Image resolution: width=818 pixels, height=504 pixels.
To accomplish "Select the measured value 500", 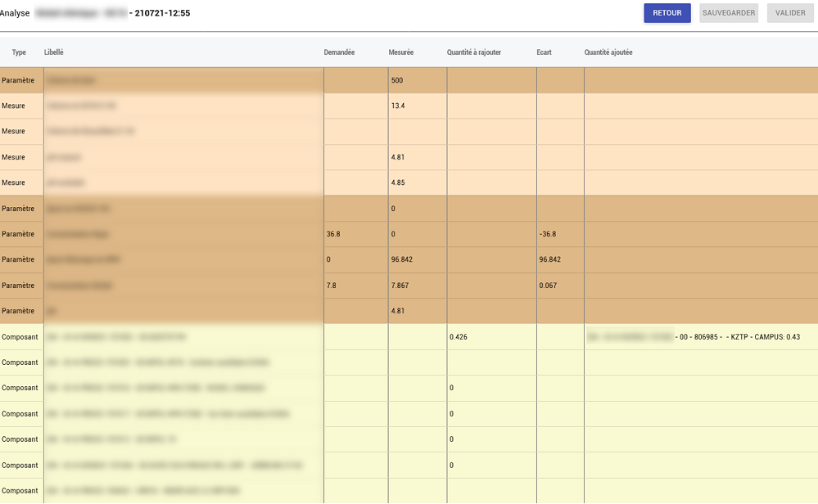I will pyautogui.click(x=397, y=80).
